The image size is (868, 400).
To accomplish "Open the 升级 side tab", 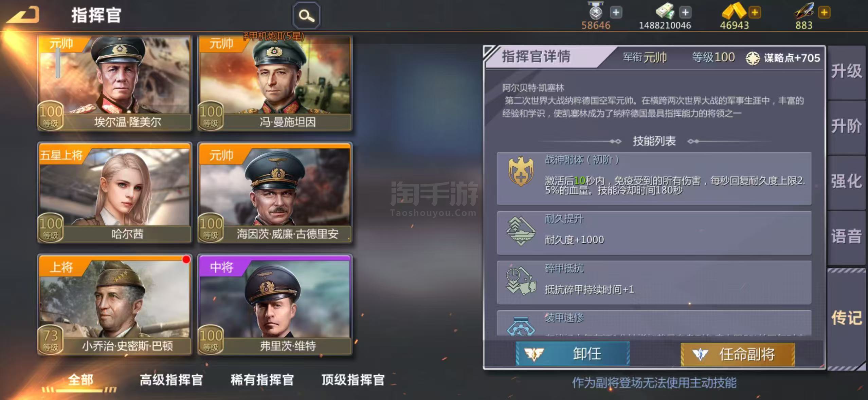I will click(846, 72).
